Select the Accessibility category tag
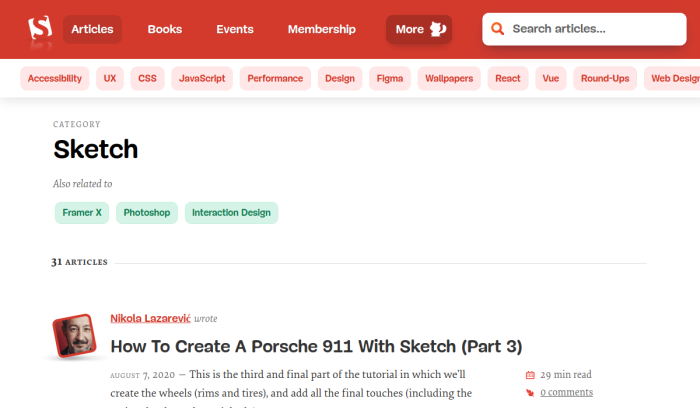Viewport: 700px width, 408px height. 54,79
